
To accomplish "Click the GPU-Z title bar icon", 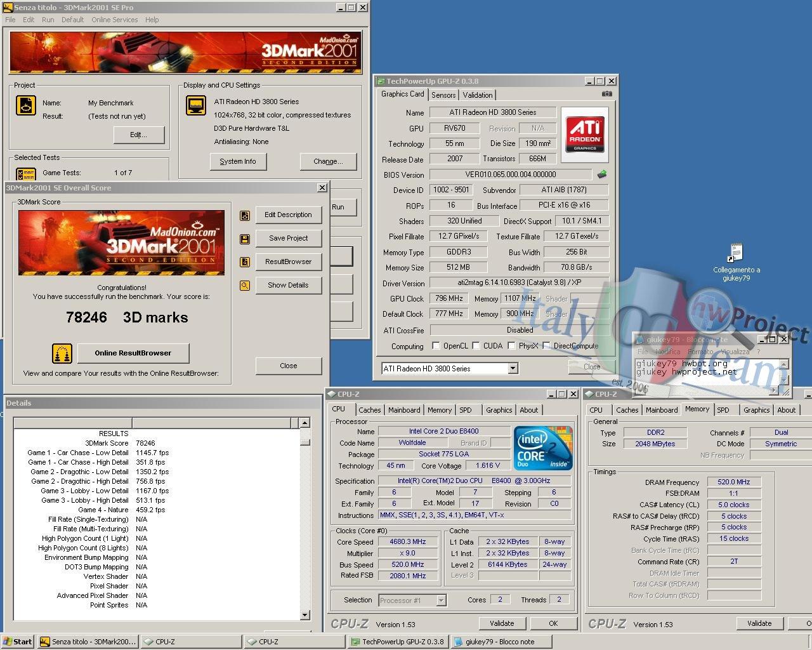I will [381, 81].
